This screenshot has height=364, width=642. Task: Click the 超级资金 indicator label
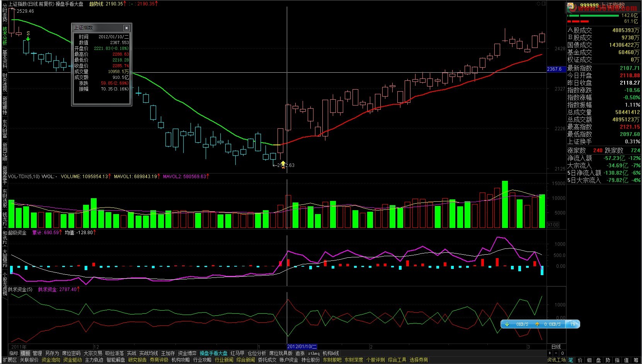(17, 233)
